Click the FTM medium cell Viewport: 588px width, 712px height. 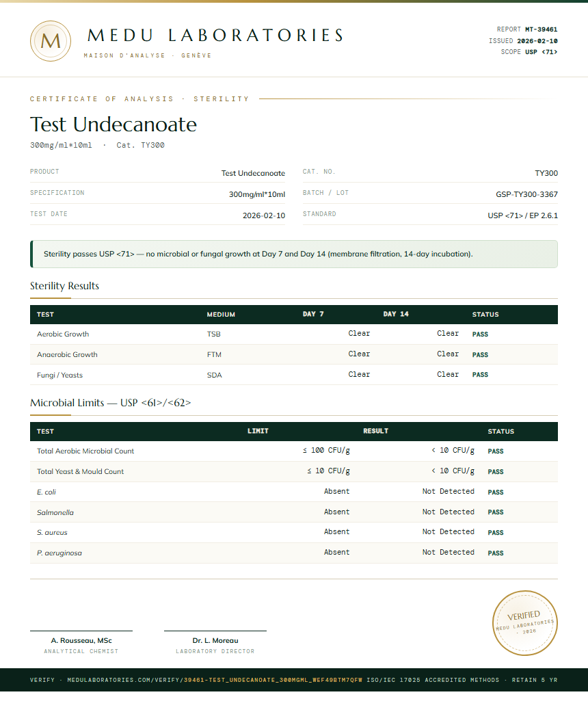[214, 355]
